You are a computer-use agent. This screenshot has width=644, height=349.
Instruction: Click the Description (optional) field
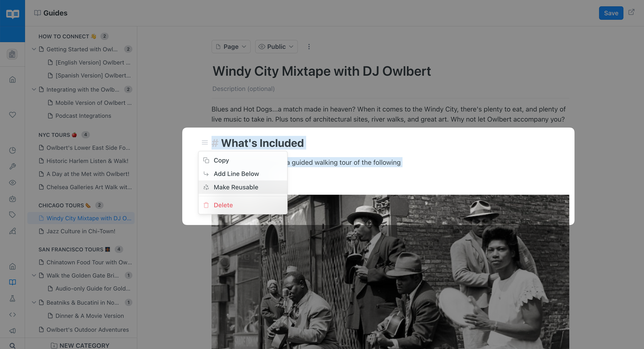(x=243, y=89)
